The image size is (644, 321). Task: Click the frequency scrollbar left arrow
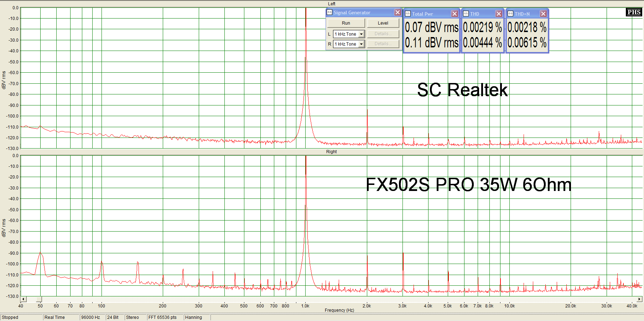[x=24, y=299]
